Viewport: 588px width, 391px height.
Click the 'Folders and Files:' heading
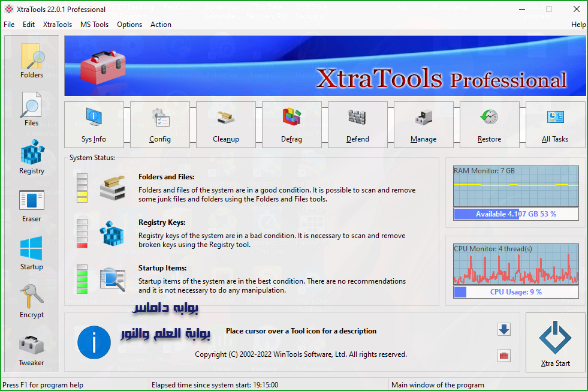click(167, 177)
